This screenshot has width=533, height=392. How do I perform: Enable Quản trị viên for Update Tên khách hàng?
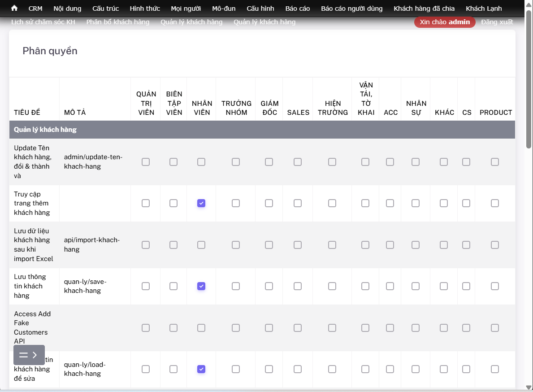(146, 162)
